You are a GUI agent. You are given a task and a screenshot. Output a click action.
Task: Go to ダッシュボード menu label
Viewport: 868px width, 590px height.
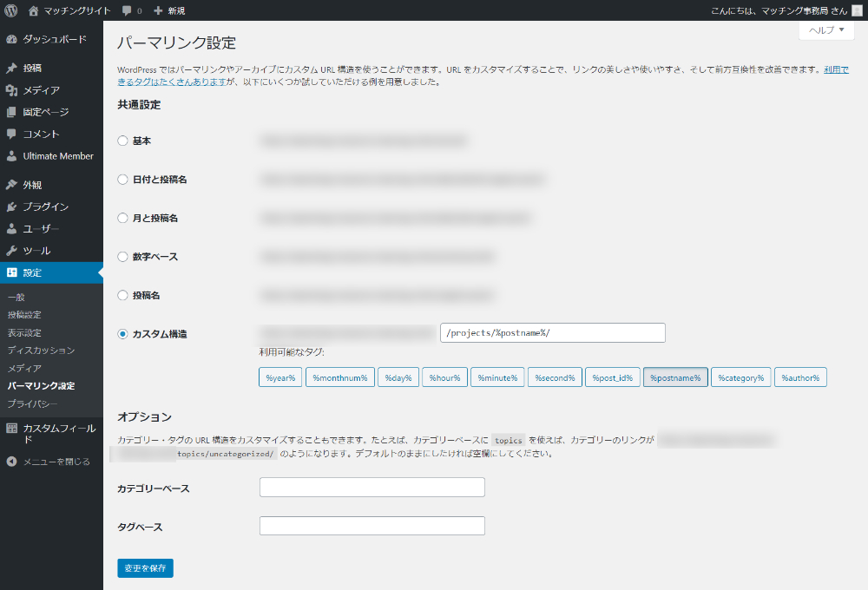(55, 39)
